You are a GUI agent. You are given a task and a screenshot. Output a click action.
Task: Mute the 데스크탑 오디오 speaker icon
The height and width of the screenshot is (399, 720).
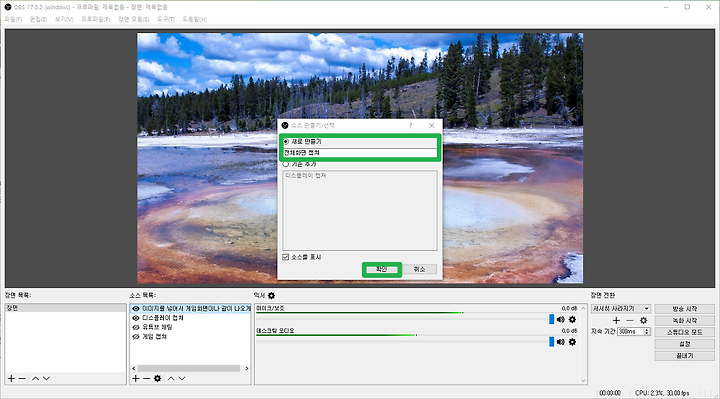coord(561,342)
